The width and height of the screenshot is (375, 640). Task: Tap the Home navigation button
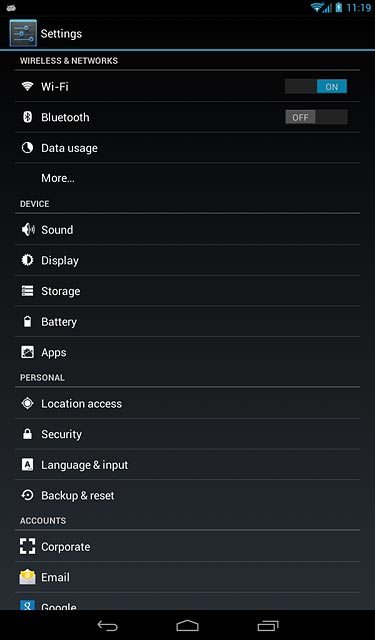(187, 625)
